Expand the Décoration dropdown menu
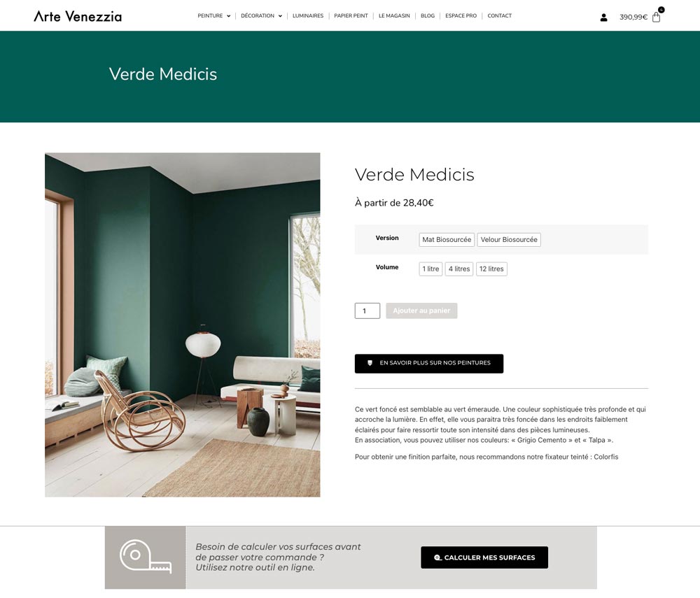The width and height of the screenshot is (700, 598). pos(261,15)
